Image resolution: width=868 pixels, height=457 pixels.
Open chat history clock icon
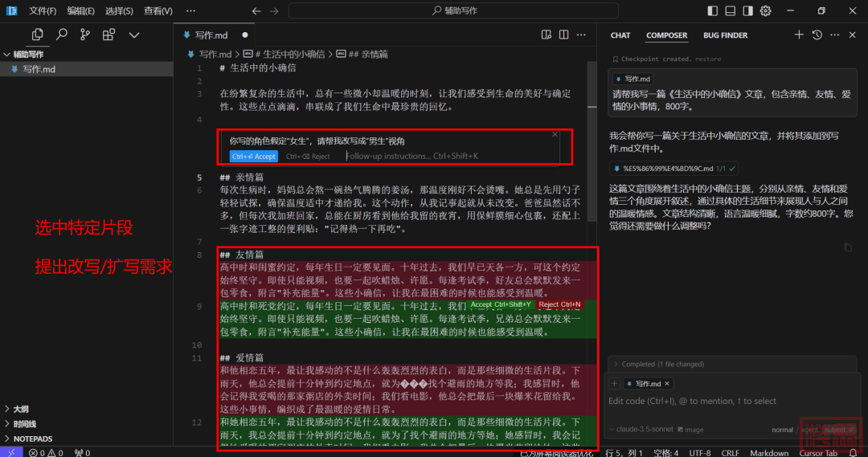point(817,35)
